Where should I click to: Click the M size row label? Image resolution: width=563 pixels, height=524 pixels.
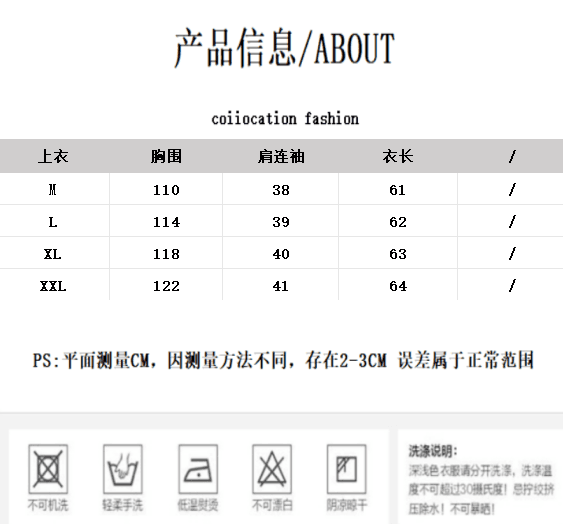(x=53, y=189)
